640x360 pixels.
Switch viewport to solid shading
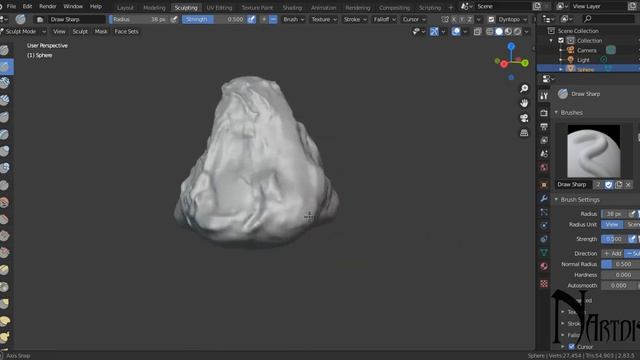tap(499, 31)
